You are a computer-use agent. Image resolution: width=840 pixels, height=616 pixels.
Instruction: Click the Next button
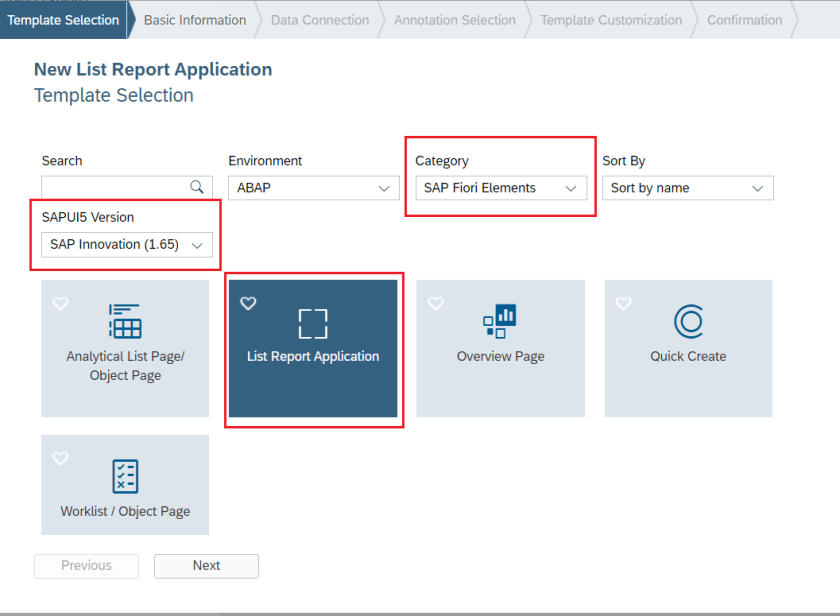206,566
